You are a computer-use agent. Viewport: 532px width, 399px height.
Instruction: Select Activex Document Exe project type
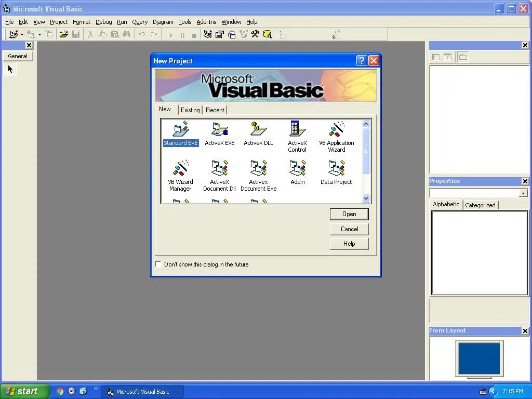pos(259,176)
